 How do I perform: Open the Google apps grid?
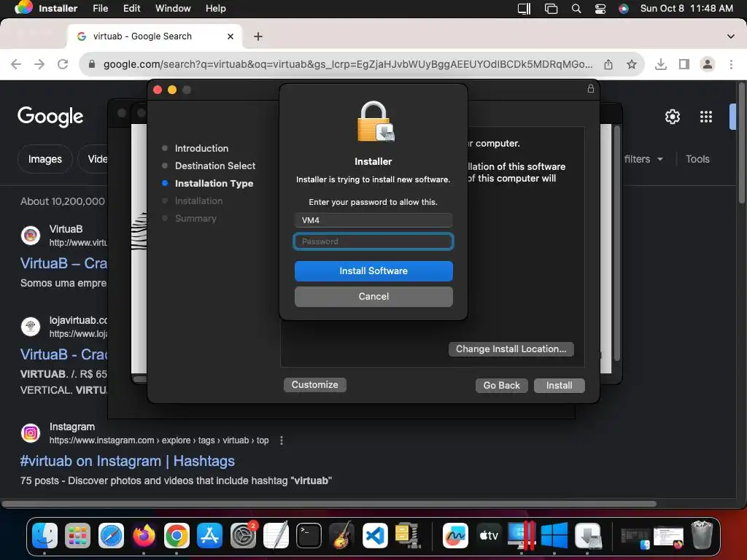click(x=706, y=117)
